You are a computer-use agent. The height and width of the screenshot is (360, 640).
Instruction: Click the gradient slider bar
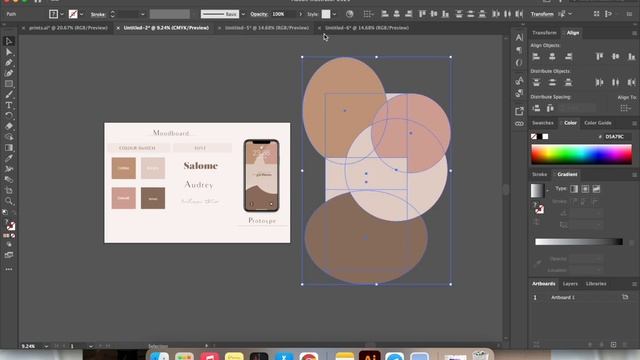pos(579,242)
